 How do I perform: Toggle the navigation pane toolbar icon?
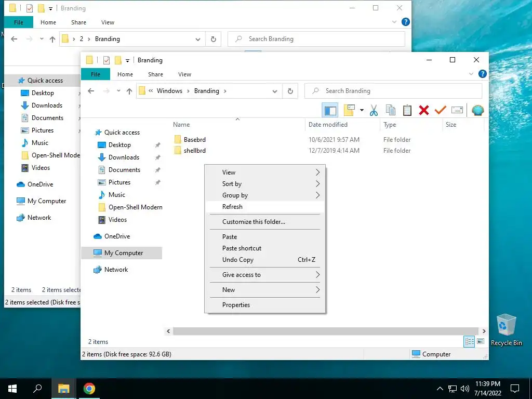click(x=330, y=110)
